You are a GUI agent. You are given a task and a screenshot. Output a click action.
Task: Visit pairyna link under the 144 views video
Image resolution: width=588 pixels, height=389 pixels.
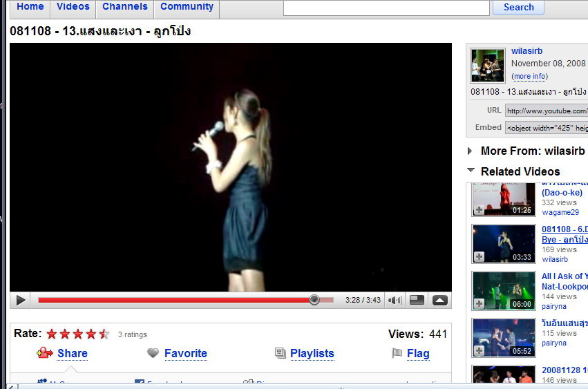click(554, 306)
